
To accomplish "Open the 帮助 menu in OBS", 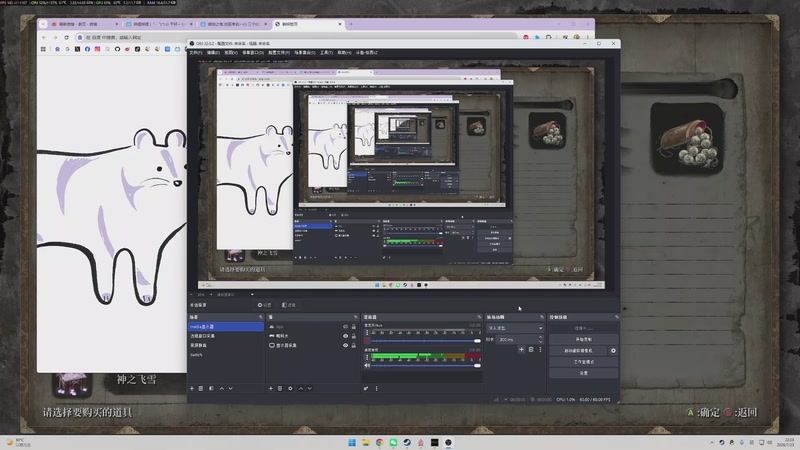I will pyautogui.click(x=344, y=53).
